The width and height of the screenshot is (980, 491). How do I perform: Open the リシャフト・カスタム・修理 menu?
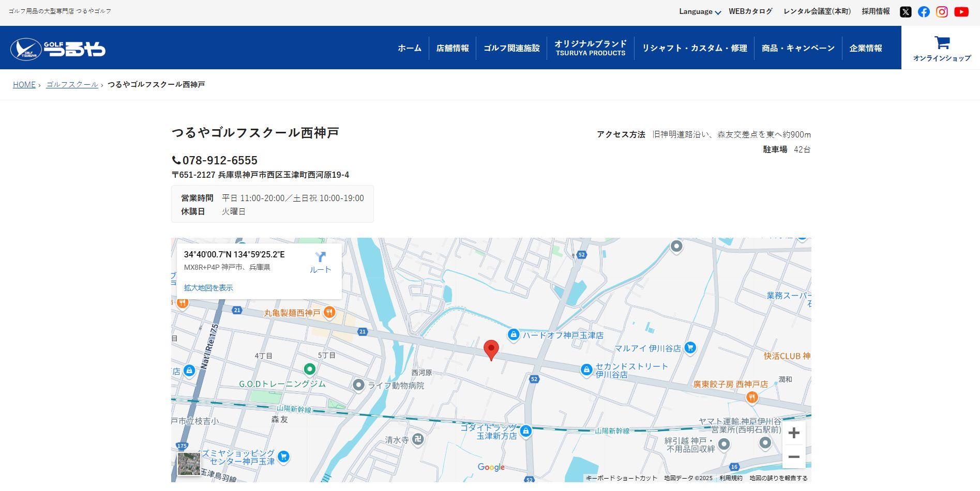point(695,48)
